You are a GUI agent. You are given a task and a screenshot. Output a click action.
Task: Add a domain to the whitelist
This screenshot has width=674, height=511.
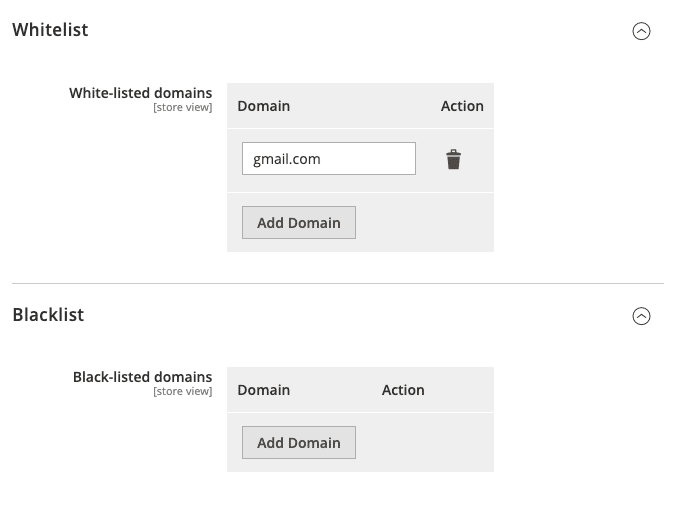(x=298, y=222)
